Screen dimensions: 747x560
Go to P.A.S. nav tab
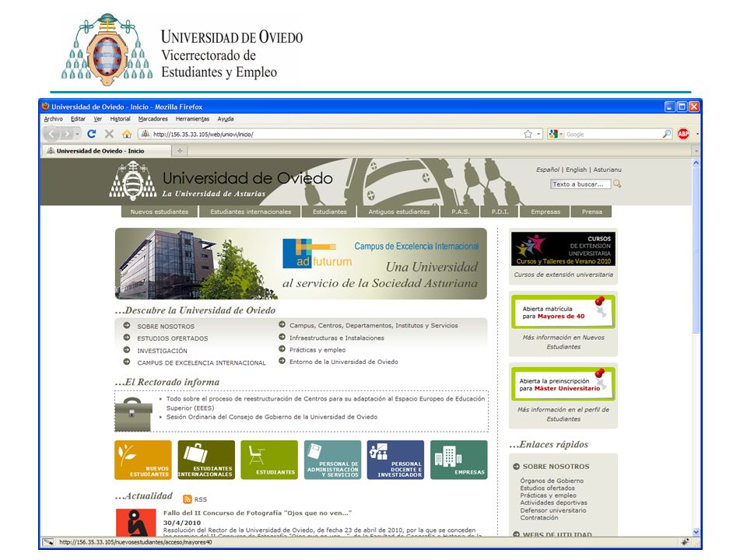pos(460,212)
